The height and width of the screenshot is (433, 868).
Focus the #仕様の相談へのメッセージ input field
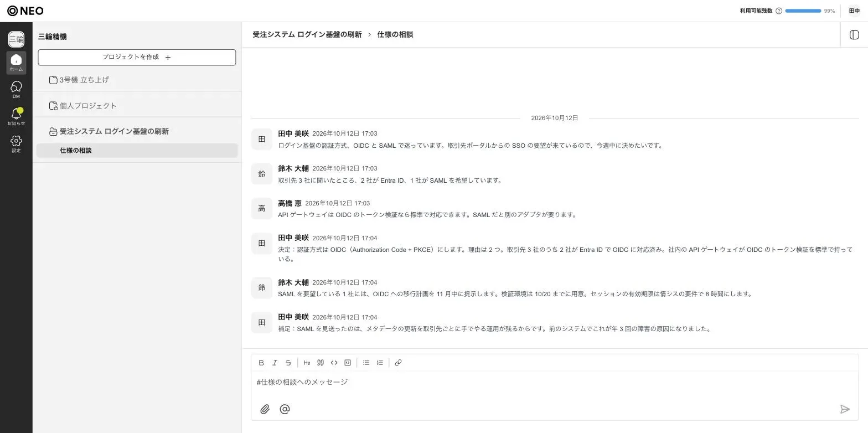(x=555, y=382)
